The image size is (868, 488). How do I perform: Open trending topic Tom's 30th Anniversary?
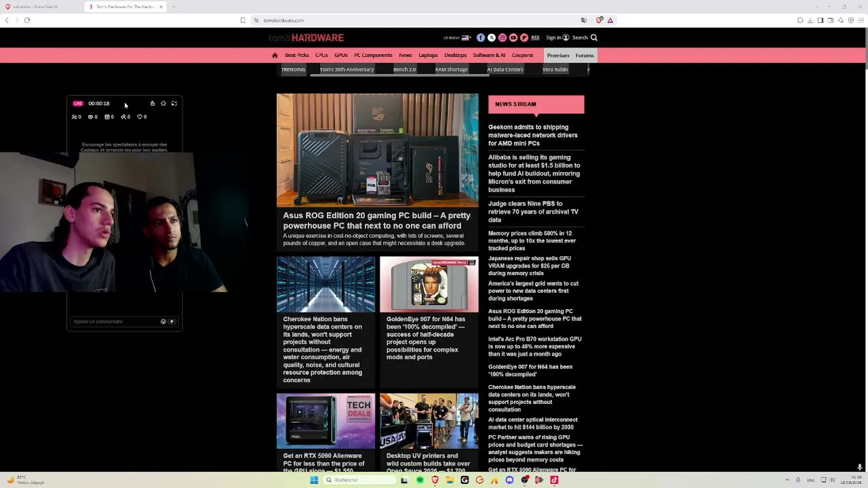(x=347, y=69)
